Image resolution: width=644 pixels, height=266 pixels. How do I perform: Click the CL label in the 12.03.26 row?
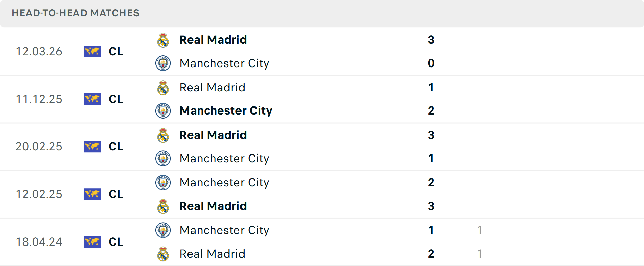(116, 51)
